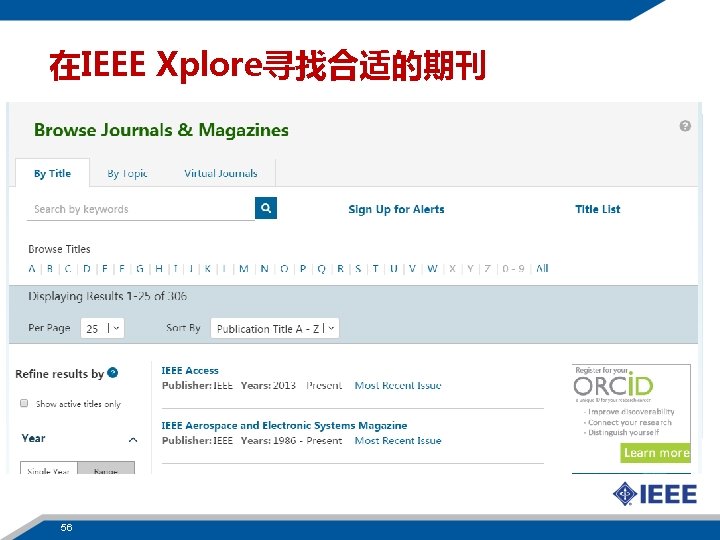Open Most Recent Issue for IEEE Access
This screenshot has height=540, width=720.
[x=398, y=385]
